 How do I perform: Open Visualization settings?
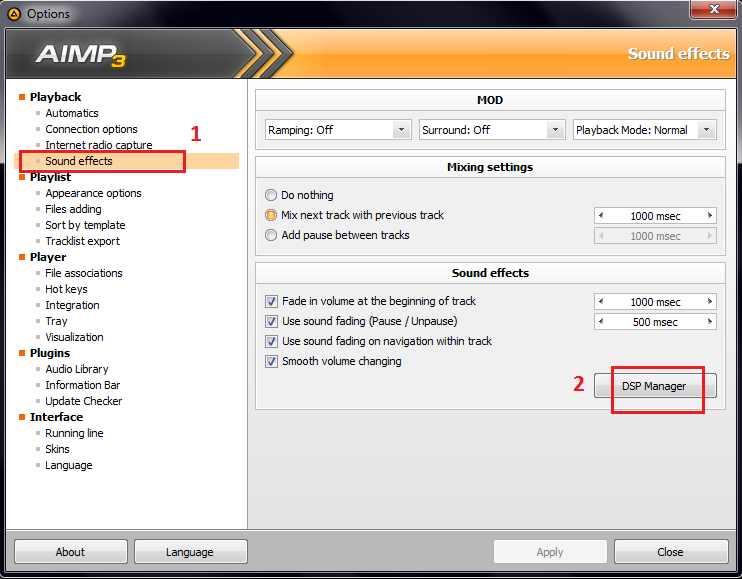[74, 337]
